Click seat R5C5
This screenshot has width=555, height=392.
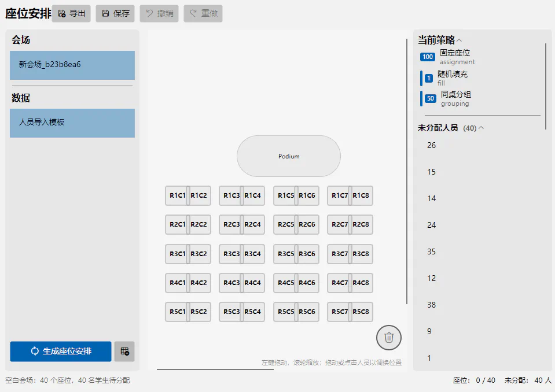click(285, 312)
